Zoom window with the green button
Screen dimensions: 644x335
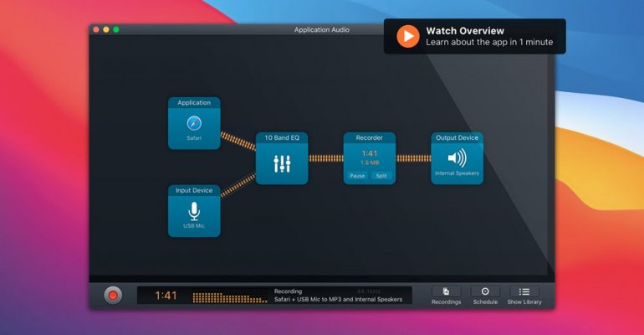116,29
